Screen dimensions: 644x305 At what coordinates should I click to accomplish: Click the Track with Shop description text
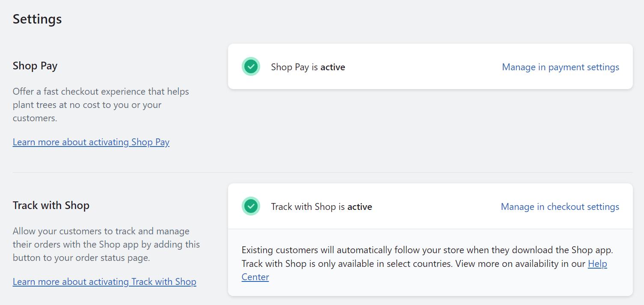106,244
